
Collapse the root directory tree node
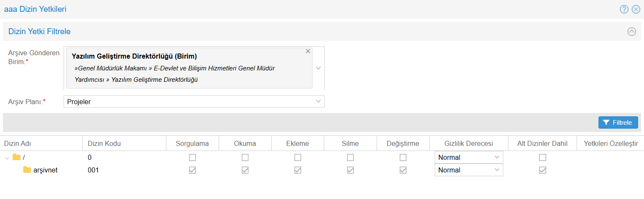click(x=7, y=158)
